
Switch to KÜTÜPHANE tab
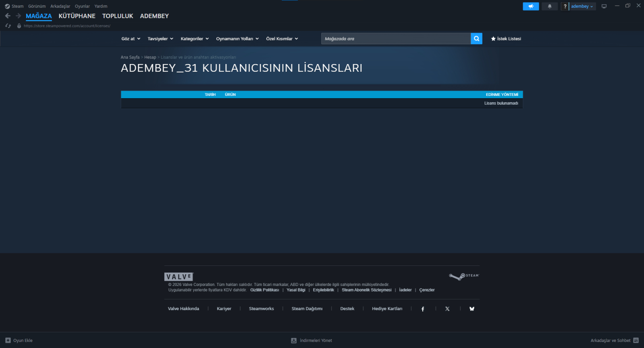click(77, 16)
